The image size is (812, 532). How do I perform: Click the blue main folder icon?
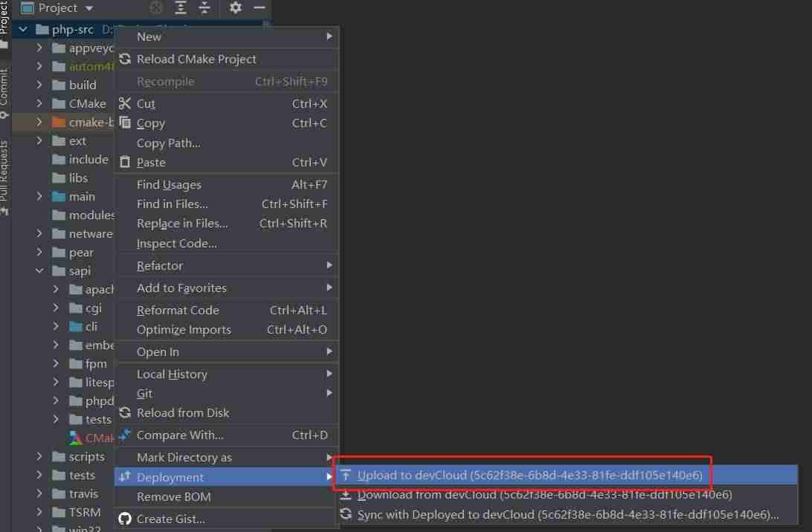click(x=59, y=197)
